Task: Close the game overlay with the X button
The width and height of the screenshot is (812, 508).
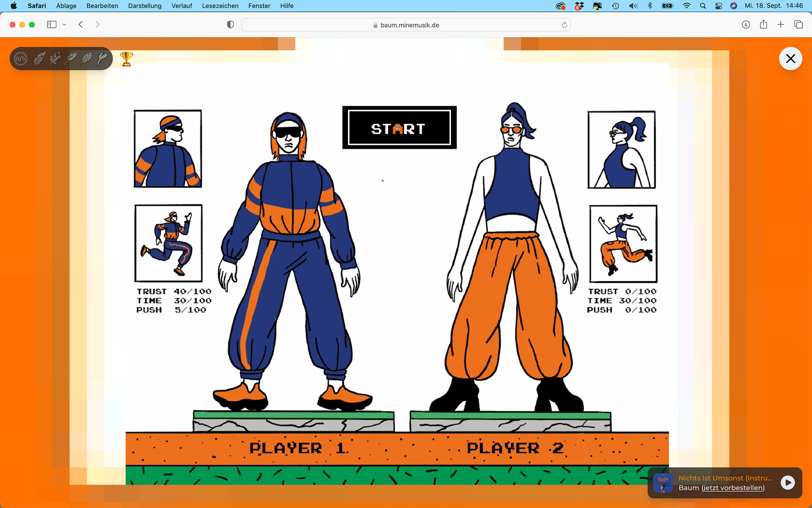Action: click(790, 58)
